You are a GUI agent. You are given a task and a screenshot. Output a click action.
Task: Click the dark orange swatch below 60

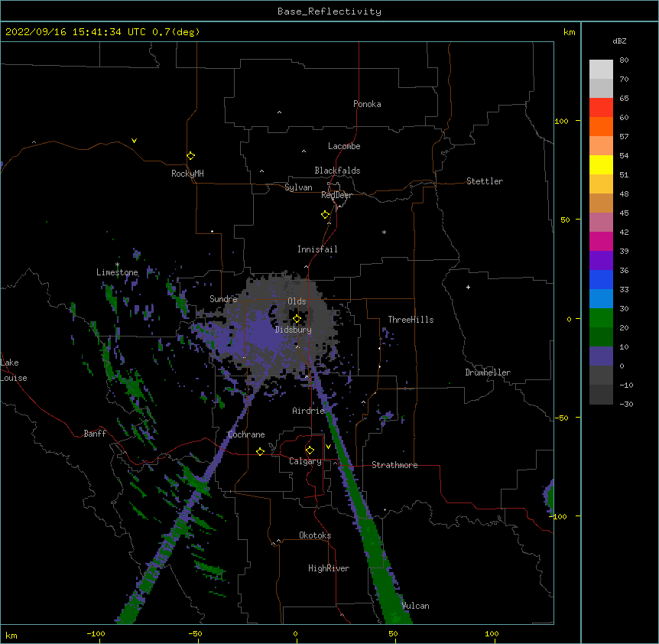click(601, 127)
